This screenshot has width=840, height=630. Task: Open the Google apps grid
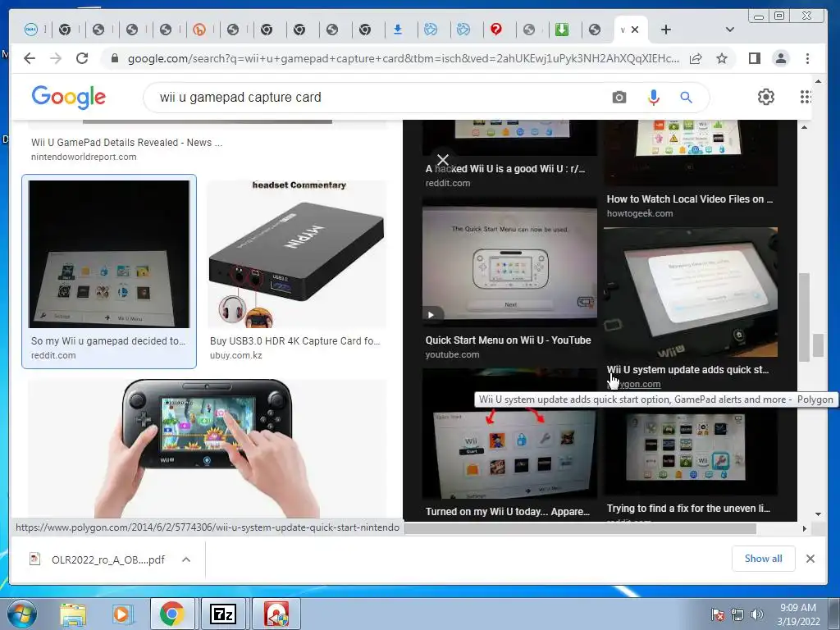point(806,97)
